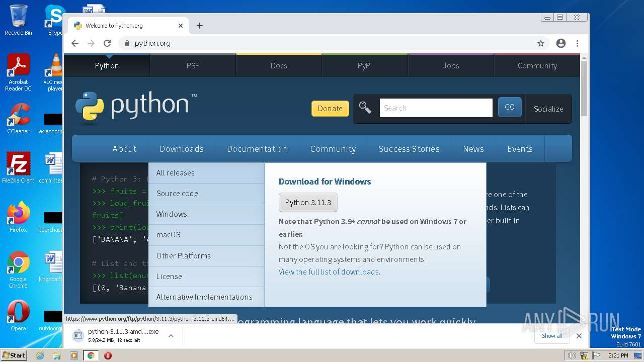Choose Alternative Implementations in Downloads menu
Image resolution: width=644 pixels, height=362 pixels.
pos(206,297)
